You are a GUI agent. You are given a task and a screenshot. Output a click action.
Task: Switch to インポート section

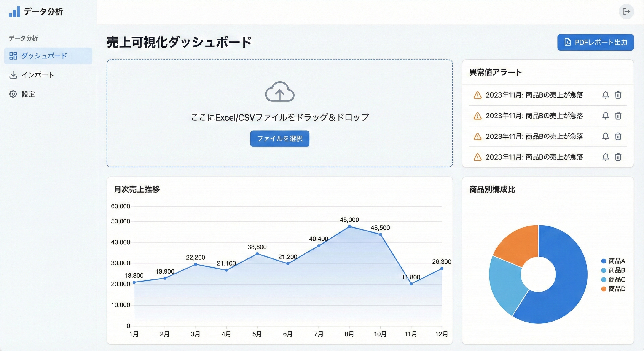coord(38,75)
